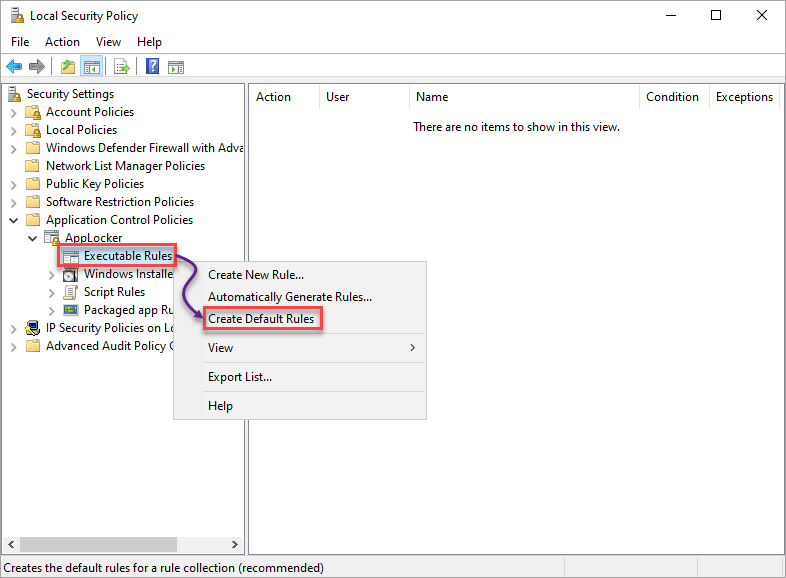Viewport: 786px width, 578px height.
Task: Expand the Software Restriction Policies node
Action: click(x=14, y=203)
